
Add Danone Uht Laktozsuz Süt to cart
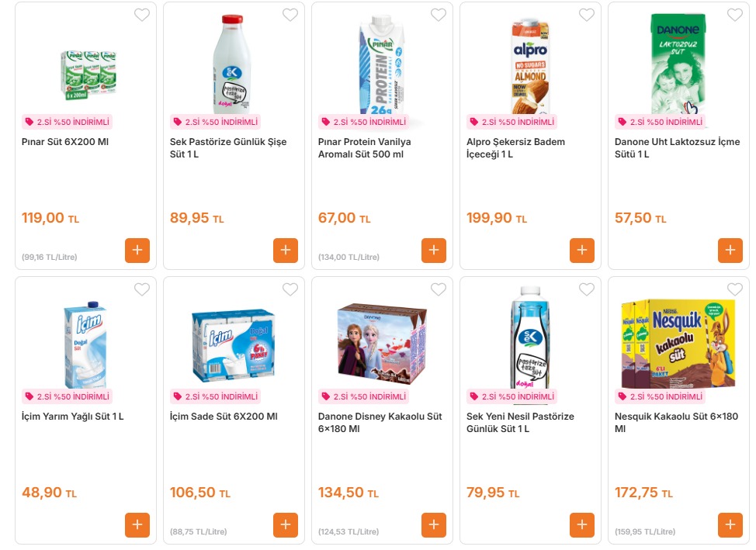coord(730,251)
